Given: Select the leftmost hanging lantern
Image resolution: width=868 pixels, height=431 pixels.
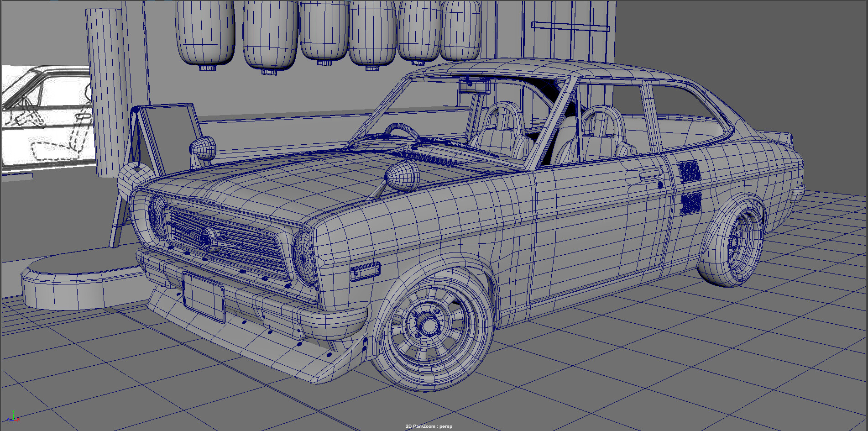Looking at the screenshot, I should tap(205, 32).
